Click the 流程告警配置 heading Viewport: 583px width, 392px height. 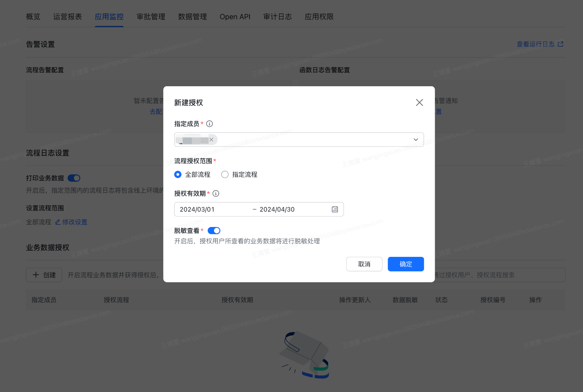(45, 70)
